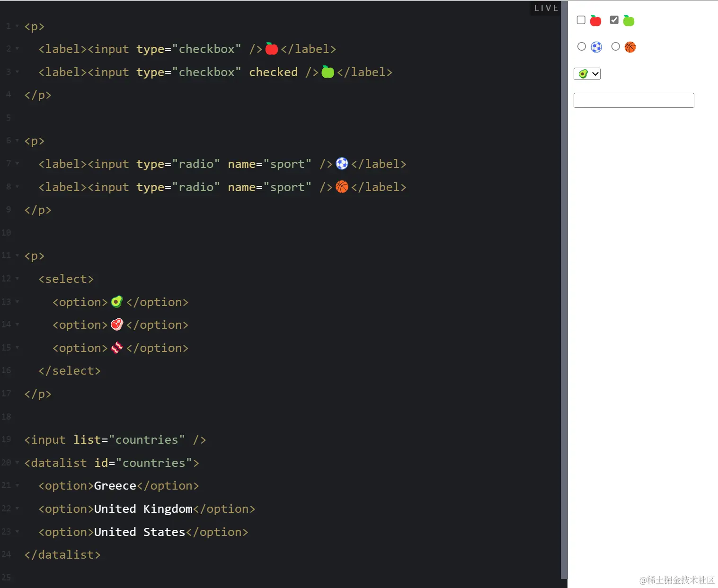Click the red apple emoji on code line 2
Screen dimensions: 718x588
point(272,48)
